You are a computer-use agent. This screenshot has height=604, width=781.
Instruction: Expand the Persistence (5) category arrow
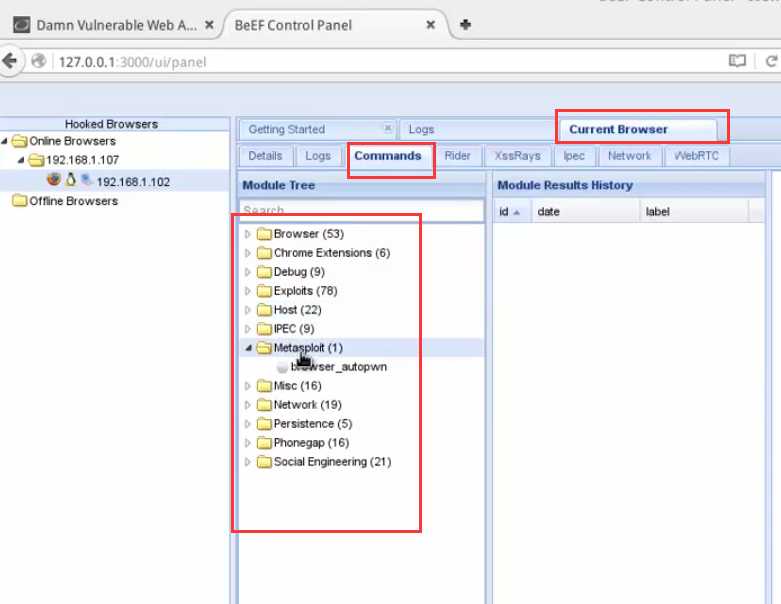pyautogui.click(x=248, y=424)
